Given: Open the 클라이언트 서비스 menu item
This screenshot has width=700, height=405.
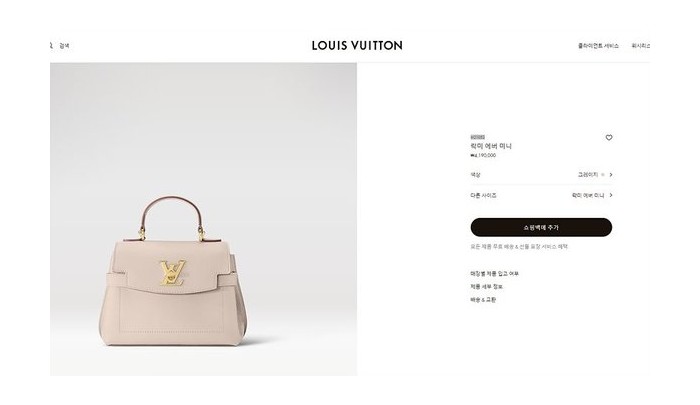Looking at the screenshot, I should pos(598,46).
